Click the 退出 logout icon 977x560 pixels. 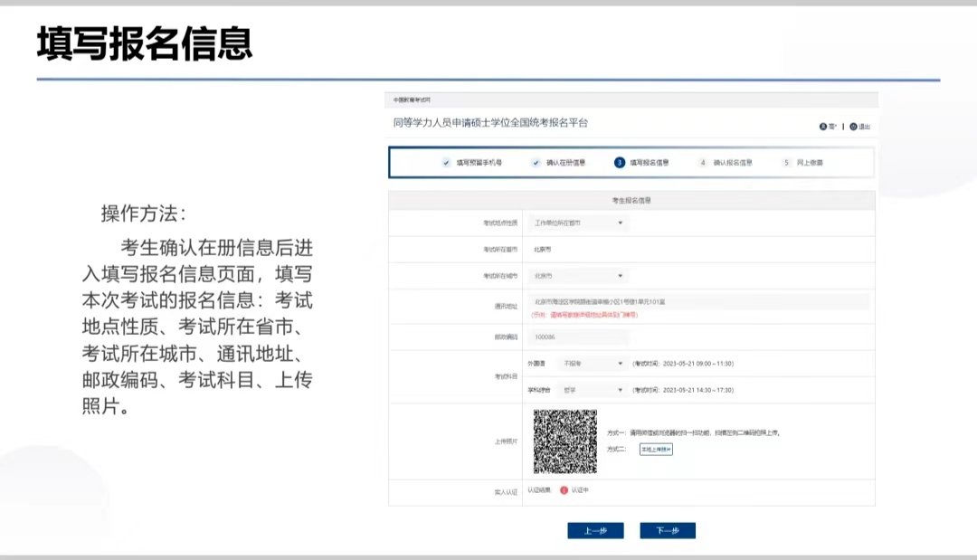(x=853, y=127)
